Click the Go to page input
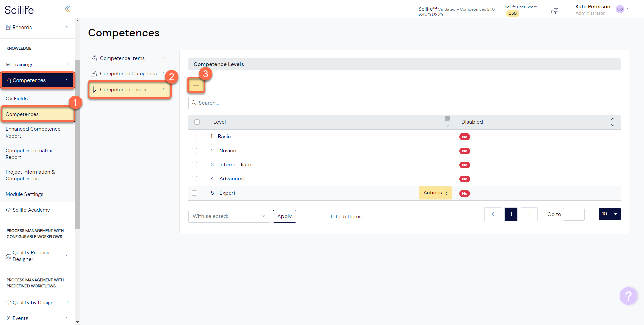644x325 pixels. click(x=574, y=214)
